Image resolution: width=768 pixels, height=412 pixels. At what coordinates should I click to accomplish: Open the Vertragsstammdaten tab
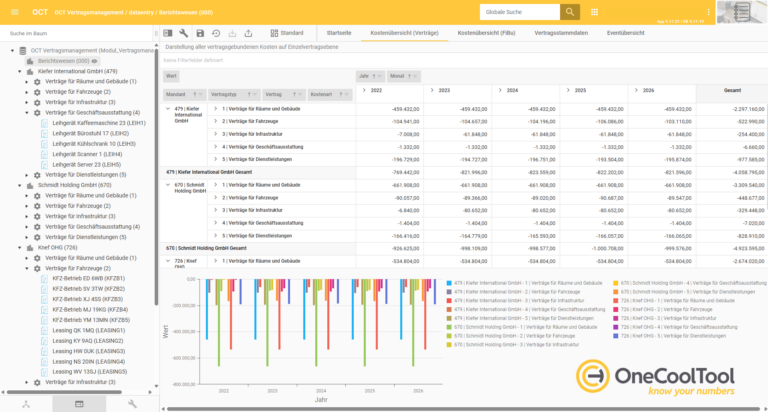click(x=561, y=33)
